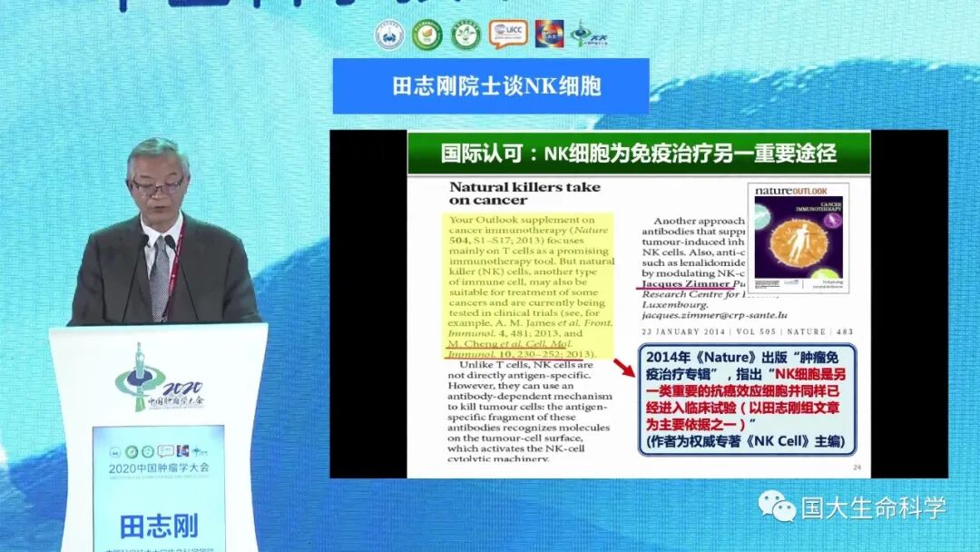Image resolution: width=980 pixels, height=552 pixels.
Task: Click the colorful square logo beside UICC
Action: click(549, 34)
